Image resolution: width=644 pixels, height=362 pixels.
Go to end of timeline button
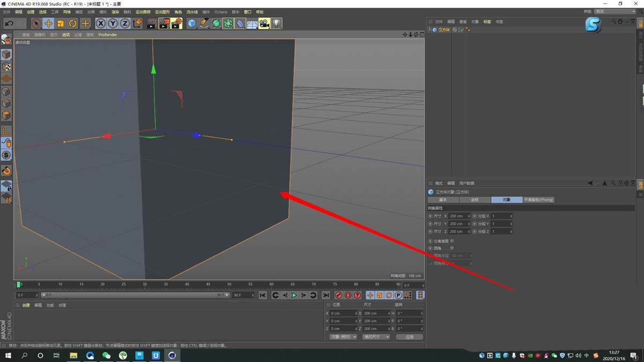326,295
